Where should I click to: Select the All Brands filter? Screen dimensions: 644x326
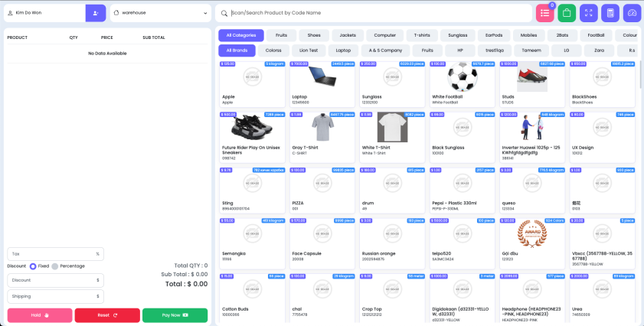click(x=237, y=51)
